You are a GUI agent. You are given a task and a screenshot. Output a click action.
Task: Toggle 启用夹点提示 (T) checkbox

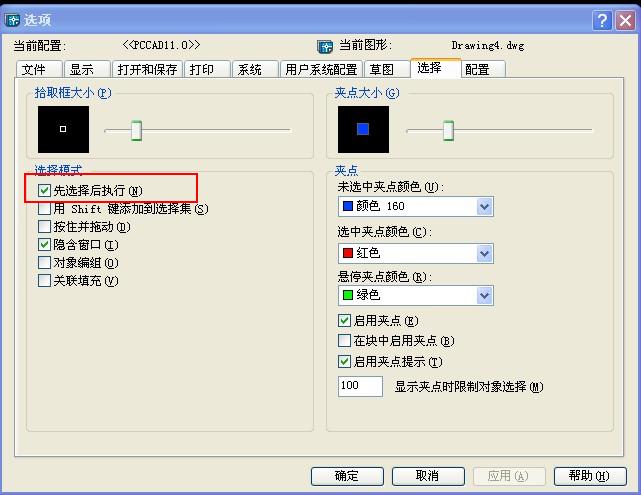coord(344,361)
